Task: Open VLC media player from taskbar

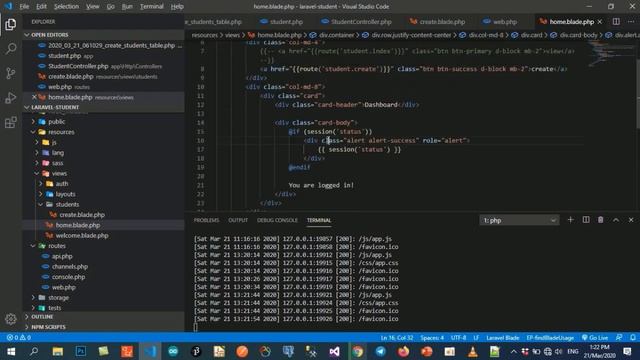Action: click(x=473, y=351)
